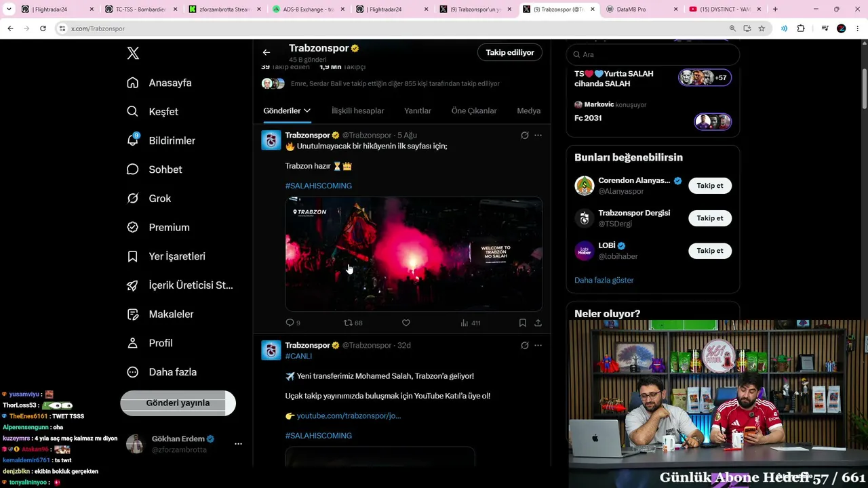
Task: Toggle bookmark on the 'Trabzon hazır' post
Action: [522, 323]
